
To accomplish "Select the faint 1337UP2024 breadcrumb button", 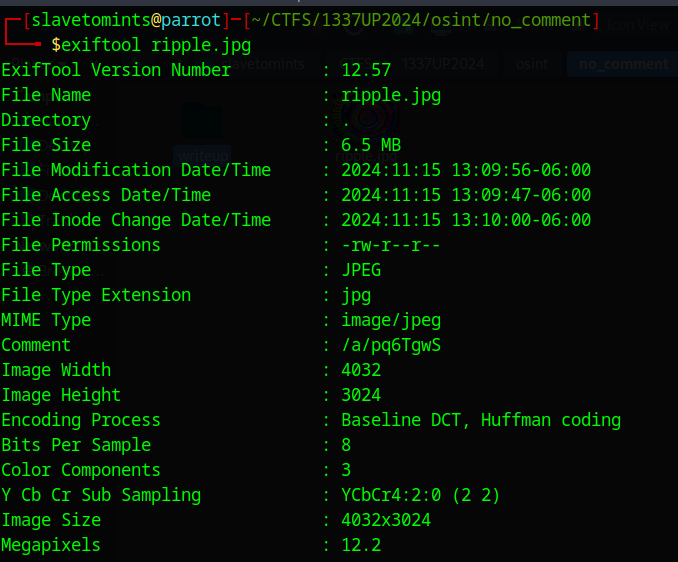I will (x=443, y=64).
